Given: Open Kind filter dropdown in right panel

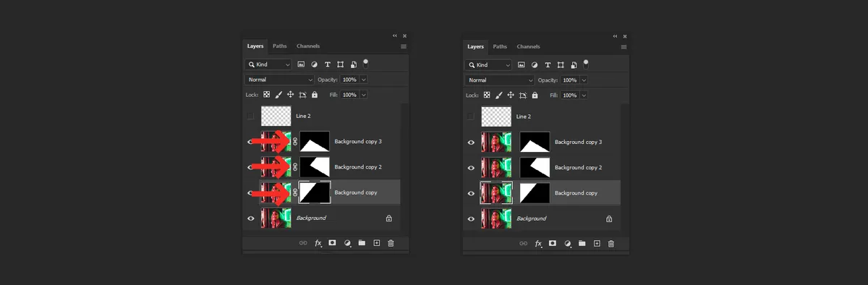Looking at the screenshot, I should [x=488, y=64].
